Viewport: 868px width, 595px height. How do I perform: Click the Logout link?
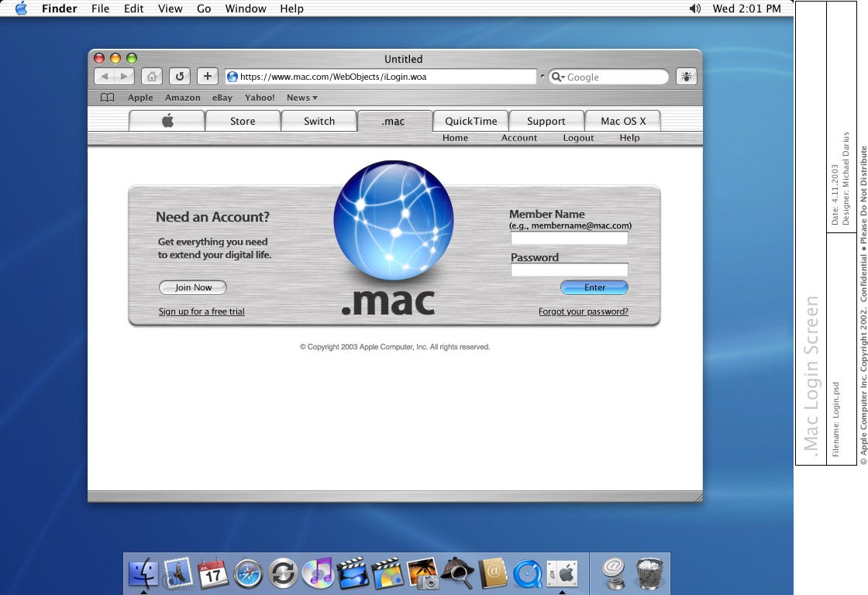(x=578, y=138)
